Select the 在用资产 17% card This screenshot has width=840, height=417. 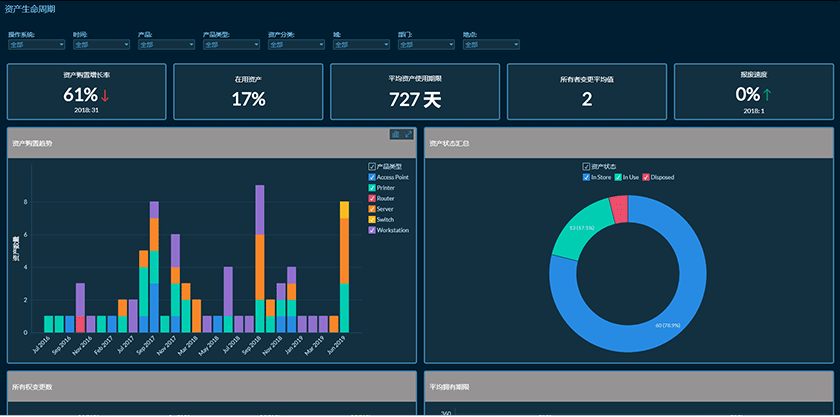[x=249, y=92]
